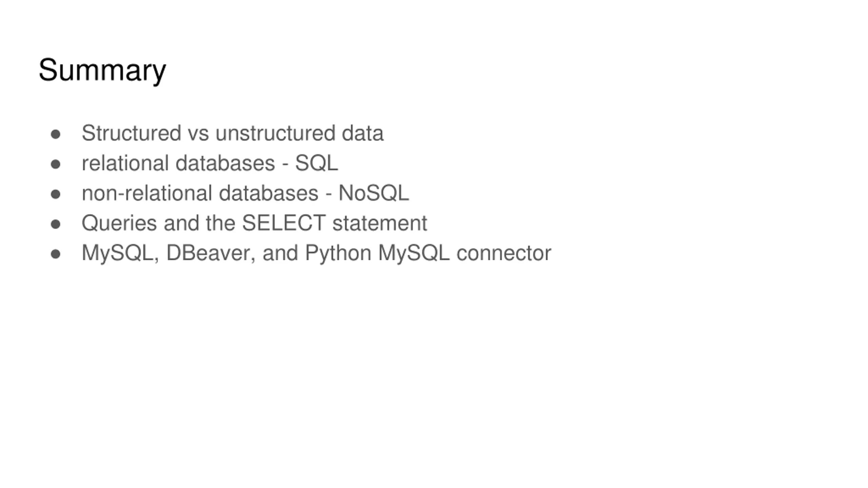Click the word 'connector' in last bullet
868x488 pixels.
(504, 253)
